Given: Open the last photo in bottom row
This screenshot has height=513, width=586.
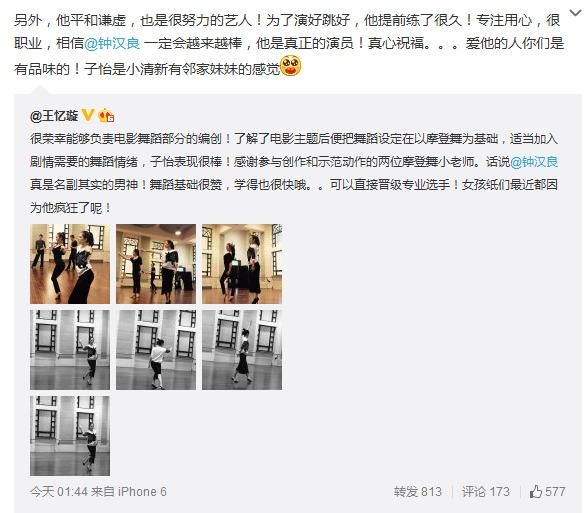Looking at the screenshot, I should [70, 436].
